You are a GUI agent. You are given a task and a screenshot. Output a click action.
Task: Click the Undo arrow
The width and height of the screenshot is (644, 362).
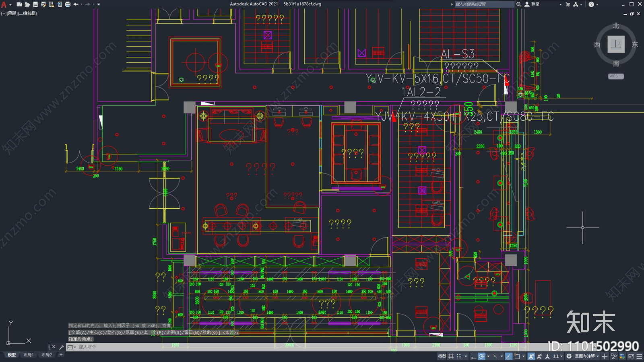76,4
